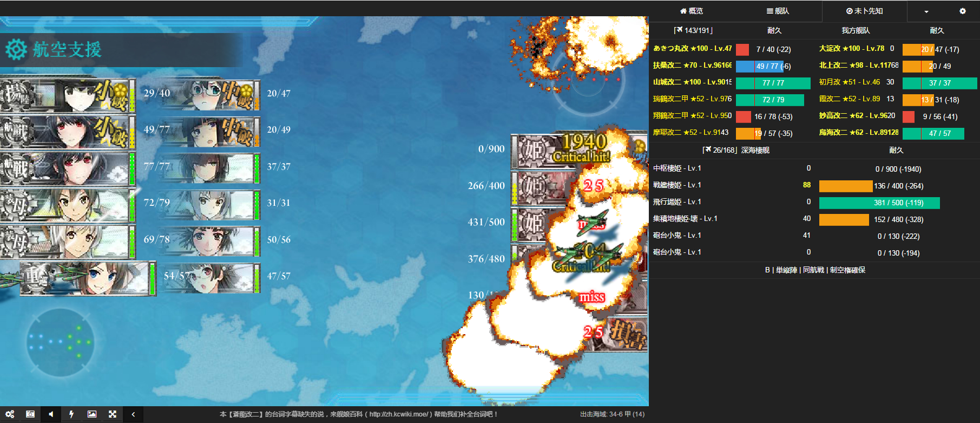
Task: Click 集積地棲姫-壊's orange 152 / 480 HP bar
Action: (844, 220)
